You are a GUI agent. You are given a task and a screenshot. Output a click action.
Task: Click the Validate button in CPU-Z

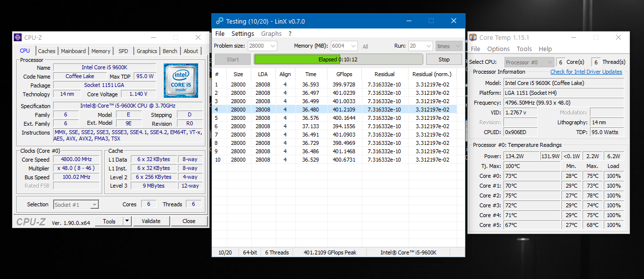[151, 222]
